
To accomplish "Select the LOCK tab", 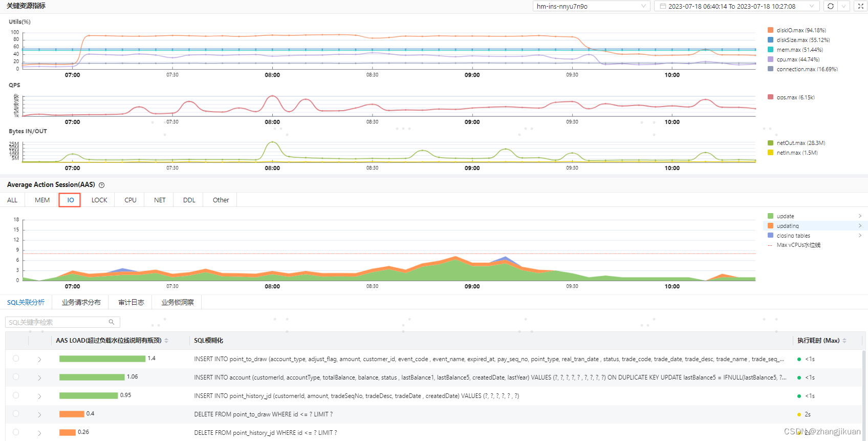I will point(99,200).
